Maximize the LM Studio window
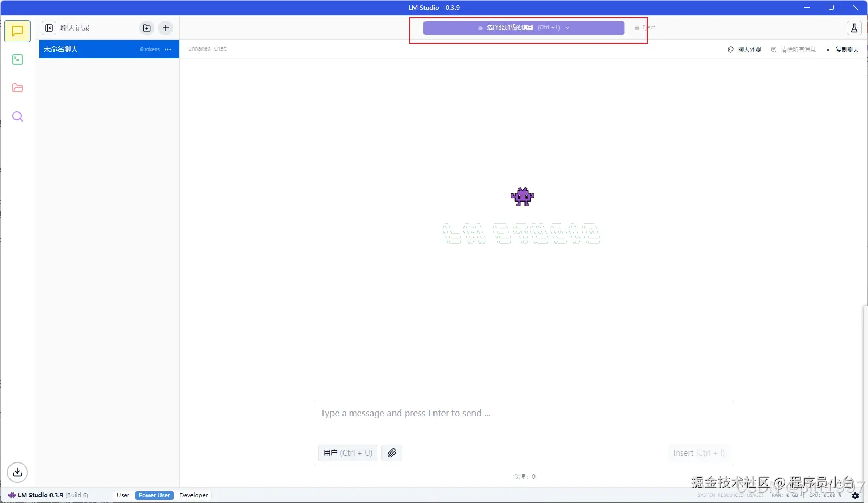The height and width of the screenshot is (503, 868). click(x=831, y=7)
